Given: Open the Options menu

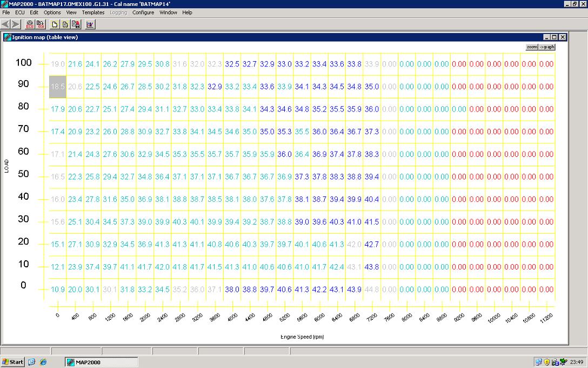Looking at the screenshot, I should pyautogui.click(x=52, y=12).
